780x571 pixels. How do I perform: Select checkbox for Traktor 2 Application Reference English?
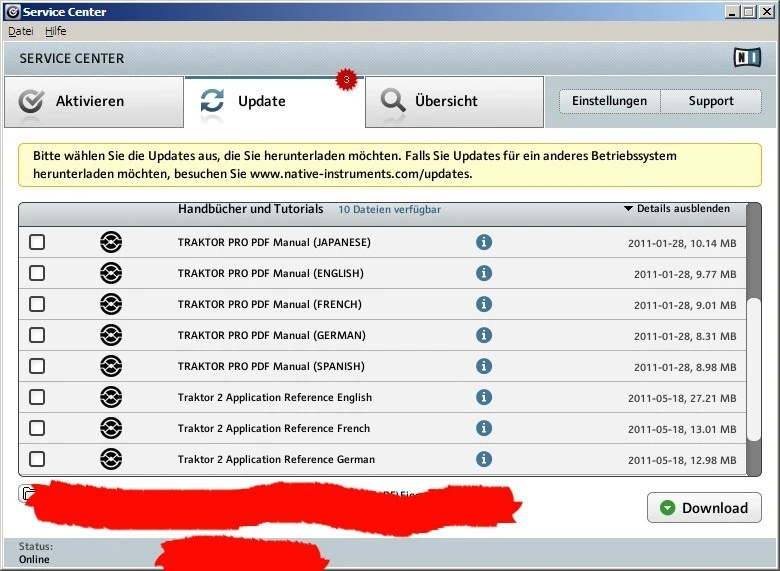click(x=37, y=397)
